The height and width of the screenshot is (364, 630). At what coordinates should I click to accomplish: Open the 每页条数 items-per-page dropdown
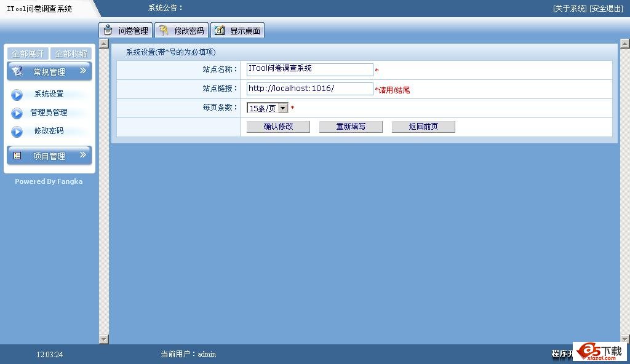[282, 107]
